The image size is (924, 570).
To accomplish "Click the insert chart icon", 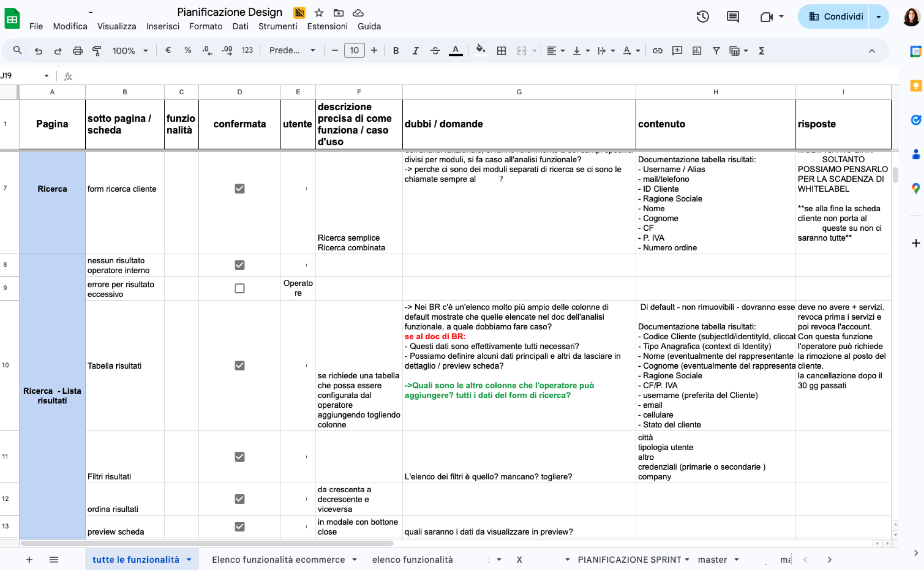I will [697, 51].
